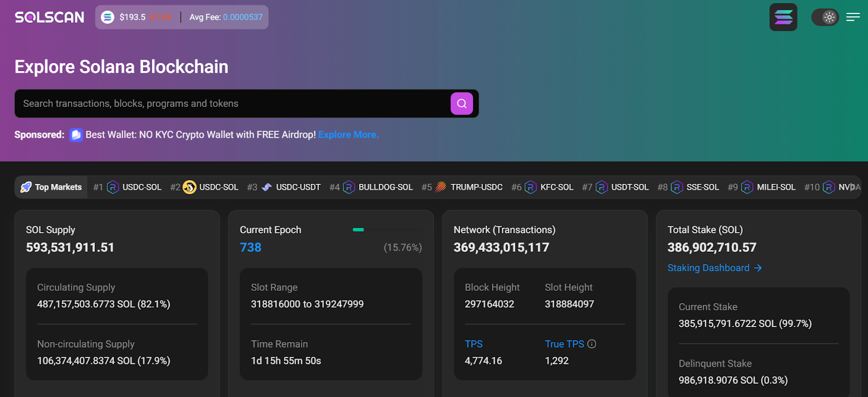Click the arrow next to Staking Dashboard
868x397 pixels.
(758, 268)
